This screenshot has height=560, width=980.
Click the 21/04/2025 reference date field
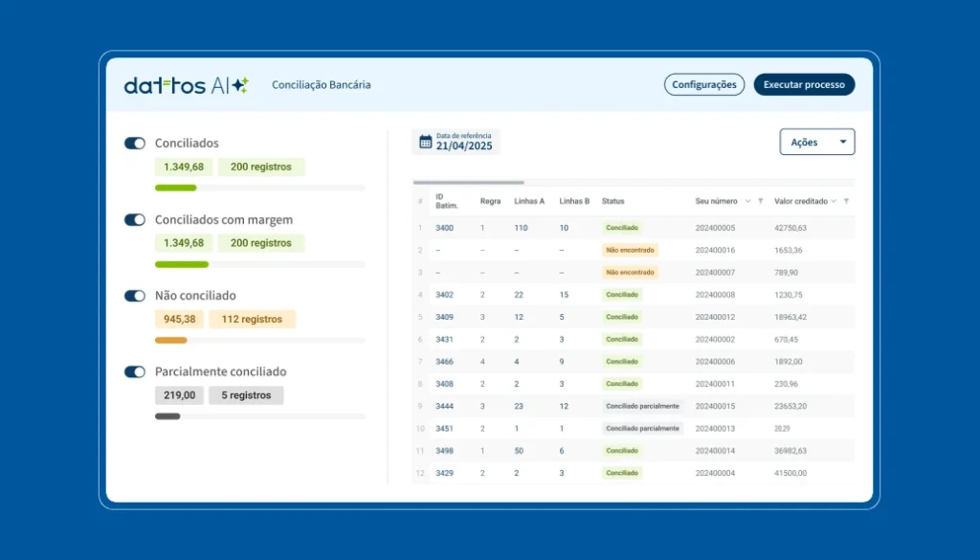tap(464, 146)
